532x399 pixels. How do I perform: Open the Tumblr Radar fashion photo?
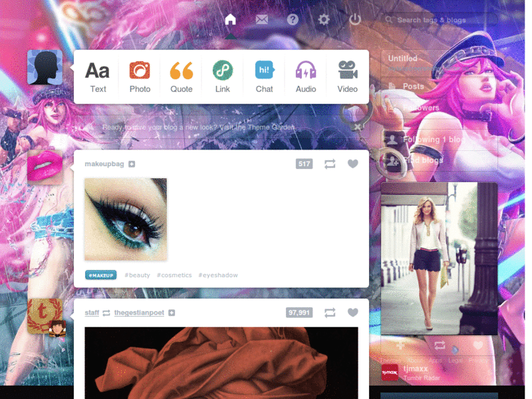click(440, 259)
